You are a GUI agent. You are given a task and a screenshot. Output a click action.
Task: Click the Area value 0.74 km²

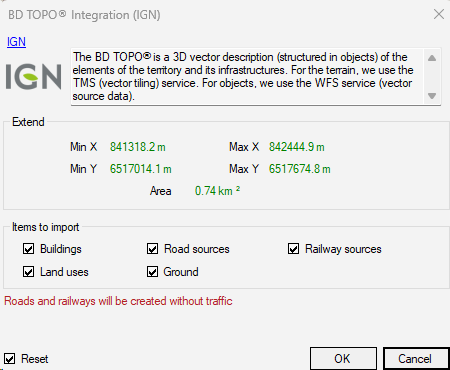click(217, 191)
